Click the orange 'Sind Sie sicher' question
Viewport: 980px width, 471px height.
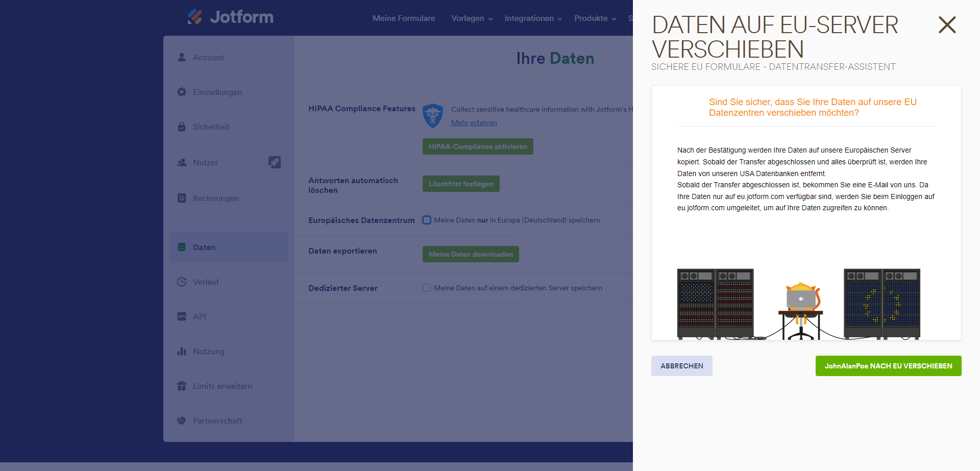[x=813, y=107]
